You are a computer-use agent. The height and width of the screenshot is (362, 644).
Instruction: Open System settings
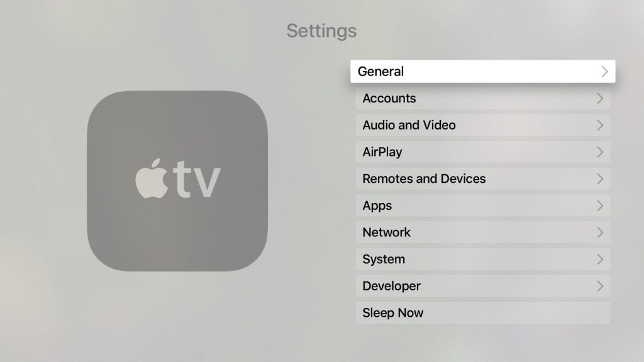[482, 260]
